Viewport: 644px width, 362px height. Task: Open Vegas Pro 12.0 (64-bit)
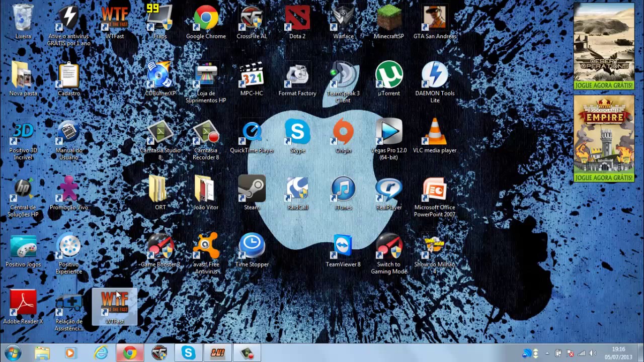(389, 139)
